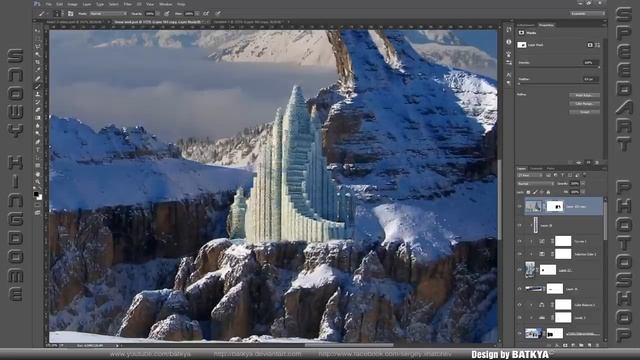Select the Gradient tool in the toolbox

pyautogui.click(x=37, y=118)
